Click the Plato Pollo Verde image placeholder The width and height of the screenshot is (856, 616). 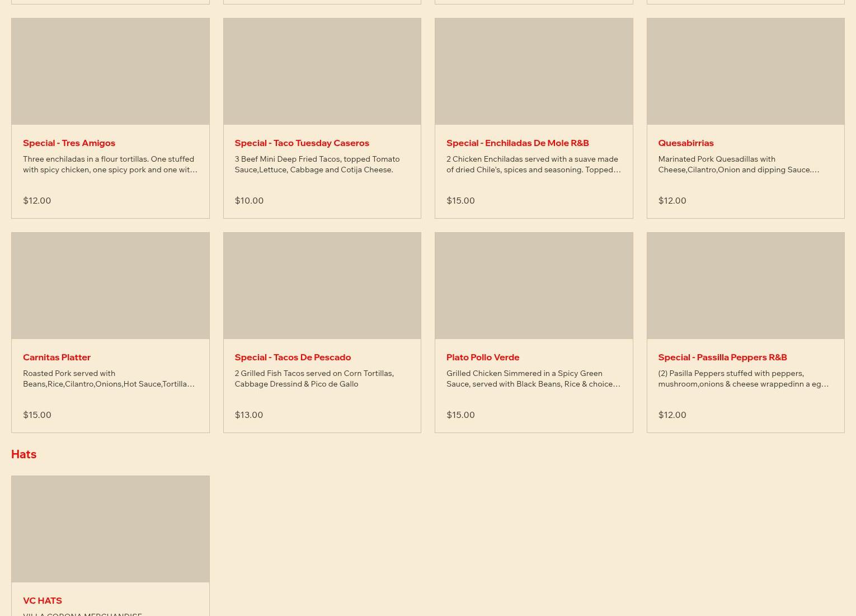(534, 285)
